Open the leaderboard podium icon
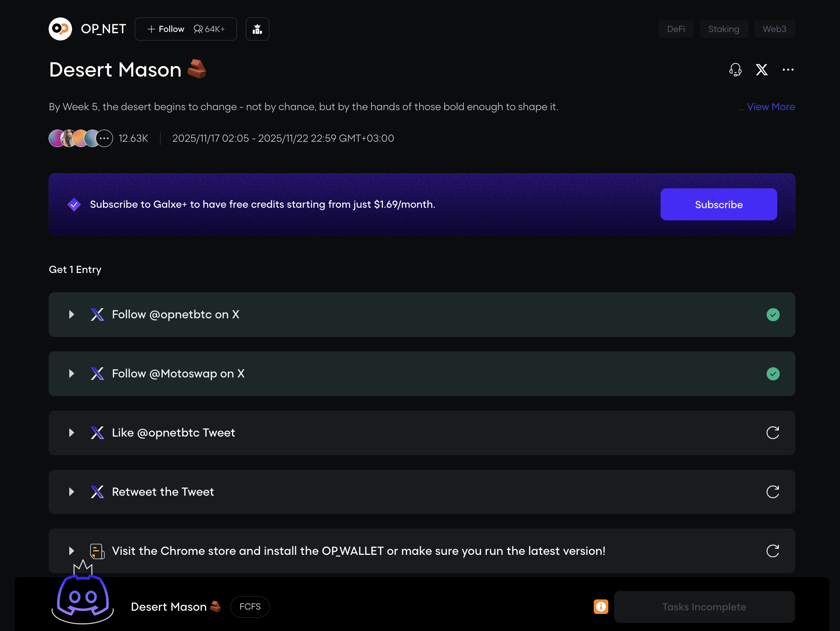 pos(258,29)
